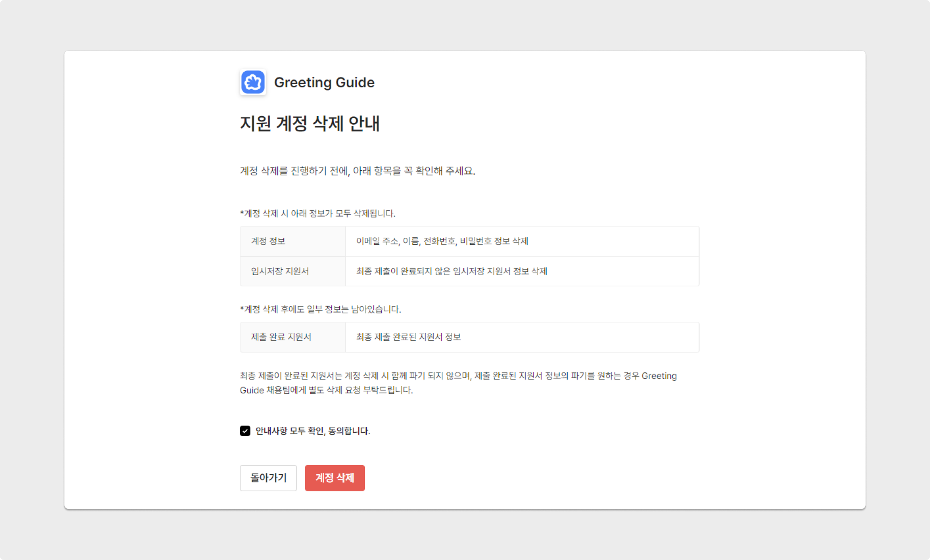This screenshot has height=560, width=930.
Task: Click the 계정 정보 table header cell
Action: 292,241
